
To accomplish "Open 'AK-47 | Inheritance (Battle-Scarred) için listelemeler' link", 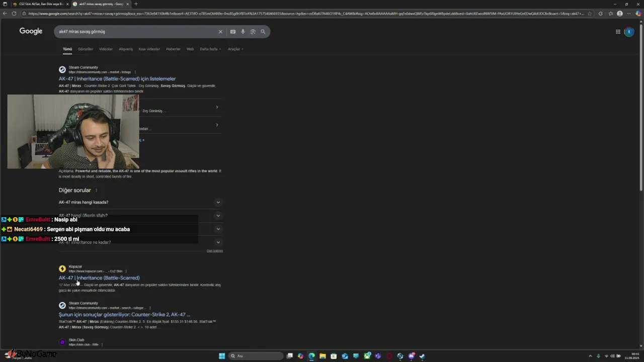I will (x=117, y=79).
